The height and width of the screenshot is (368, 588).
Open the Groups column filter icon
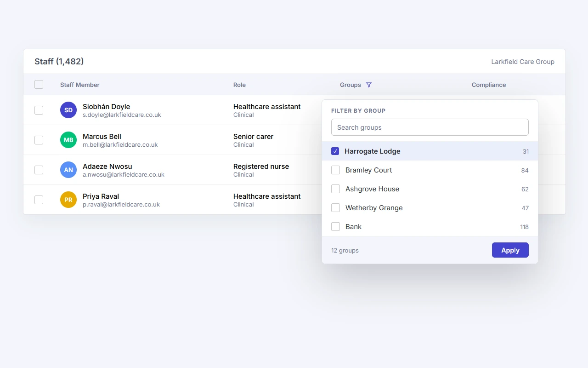pyautogui.click(x=368, y=85)
